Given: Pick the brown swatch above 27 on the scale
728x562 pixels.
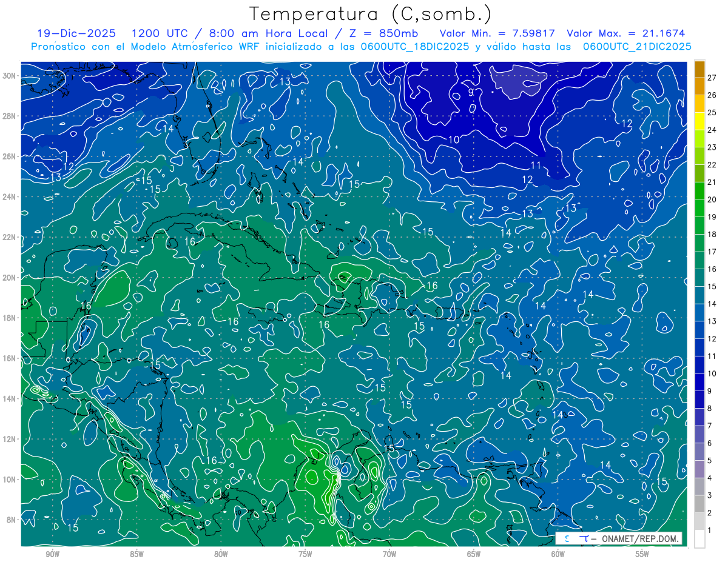Looking at the screenshot, I should (699, 69).
